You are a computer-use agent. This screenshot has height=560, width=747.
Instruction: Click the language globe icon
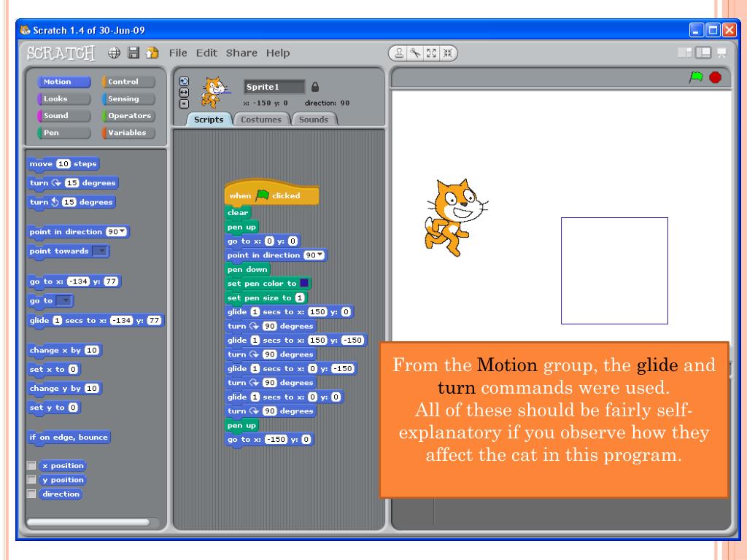[x=114, y=52]
